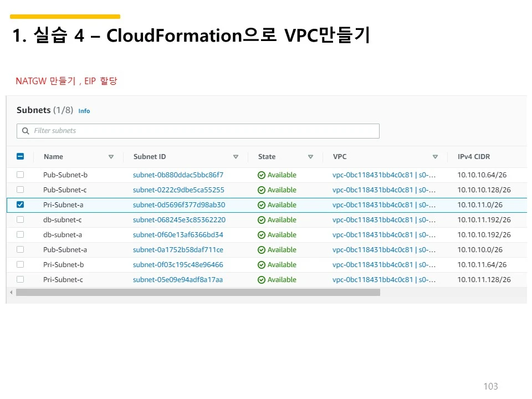Sort by Name column arrow
Image resolution: width=532 pixels, height=399 pixels.
coord(111,157)
